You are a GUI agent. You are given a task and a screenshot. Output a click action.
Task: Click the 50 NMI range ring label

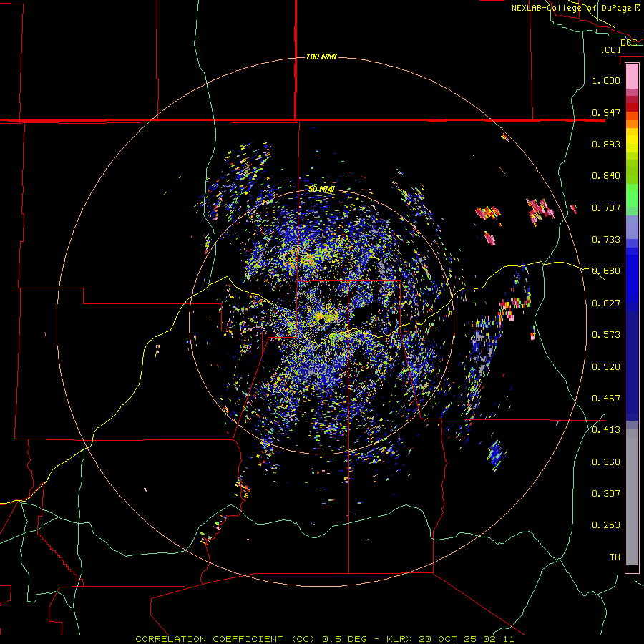click(x=321, y=190)
